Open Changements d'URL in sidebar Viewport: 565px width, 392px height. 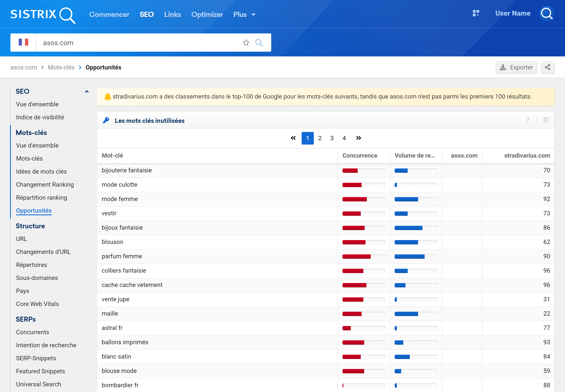point(43,252)
